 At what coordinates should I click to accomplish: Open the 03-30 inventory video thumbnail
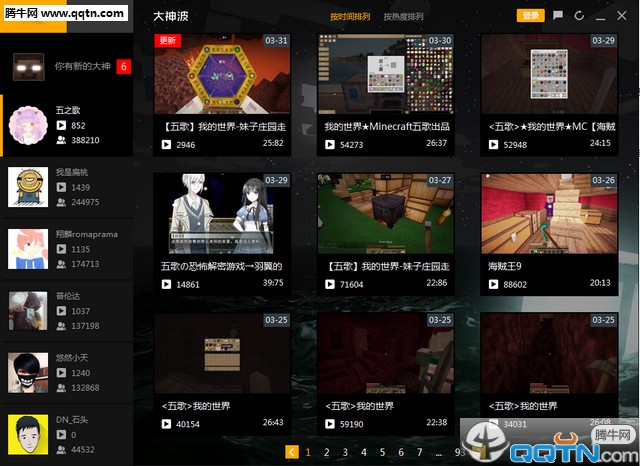tap(385, 74)
